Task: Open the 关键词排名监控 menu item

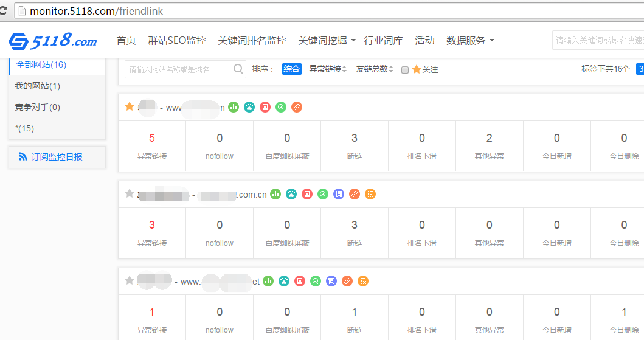Action: (x=252, y=41)
